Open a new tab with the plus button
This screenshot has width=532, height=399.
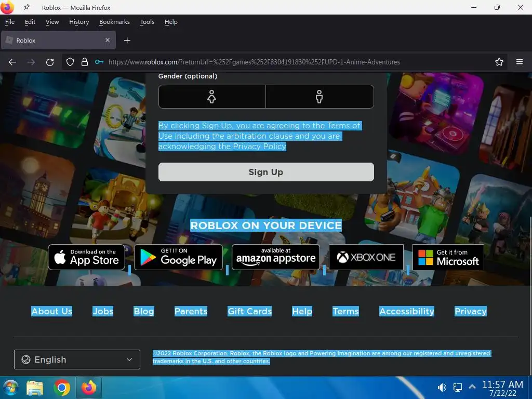(127, 41)
